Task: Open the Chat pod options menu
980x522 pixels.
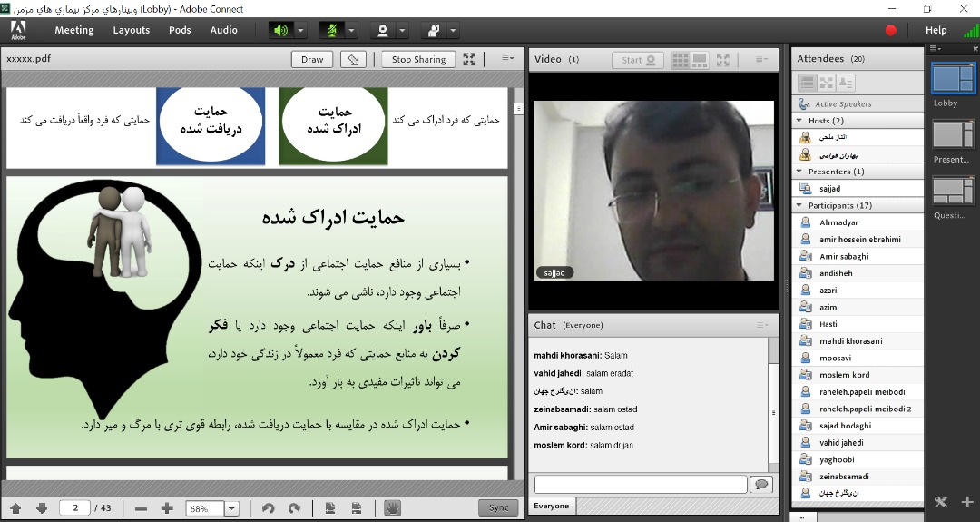Action: [762, 325]
